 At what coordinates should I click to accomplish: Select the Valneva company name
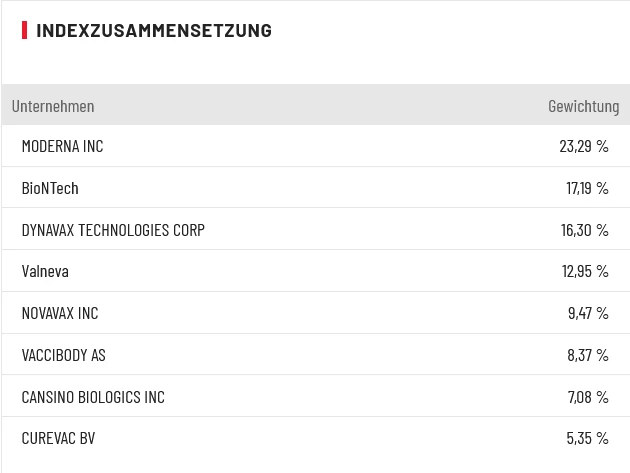45,271
